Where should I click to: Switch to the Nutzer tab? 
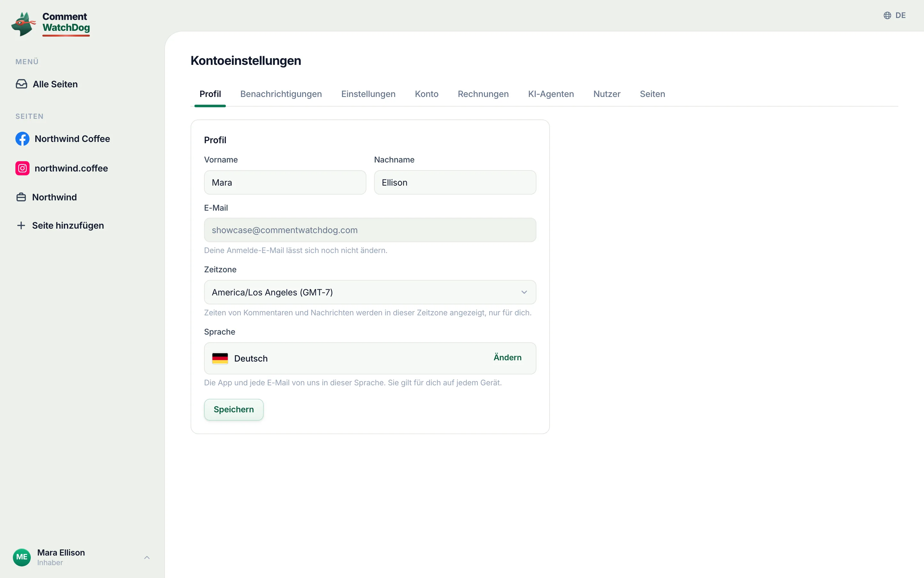[x=607, y=94]
